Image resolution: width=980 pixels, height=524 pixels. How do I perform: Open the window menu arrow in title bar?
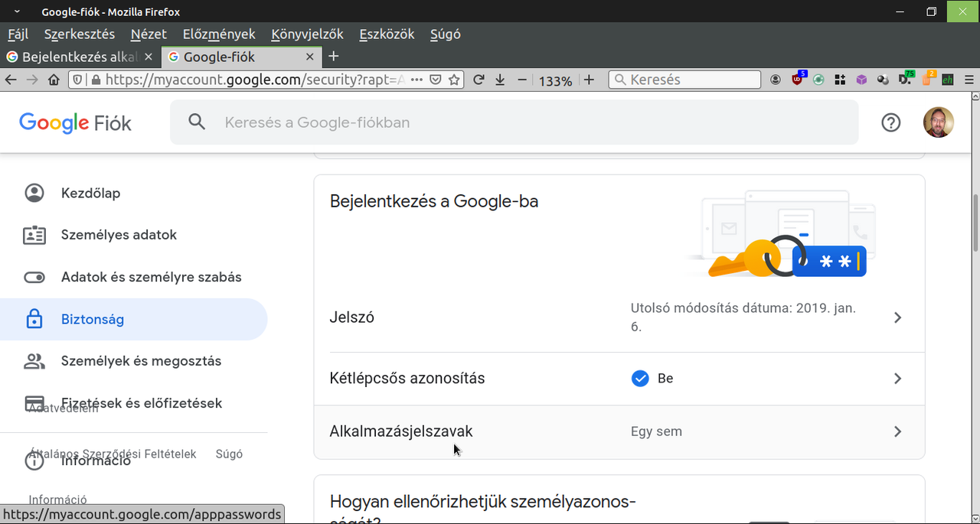click(17, 11)
